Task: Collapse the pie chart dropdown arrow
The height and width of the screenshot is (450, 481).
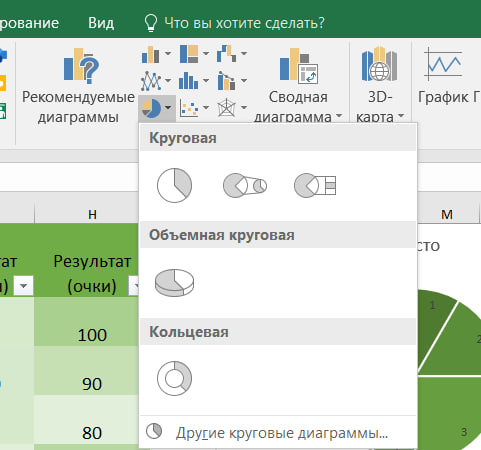Action: [168, 107]
